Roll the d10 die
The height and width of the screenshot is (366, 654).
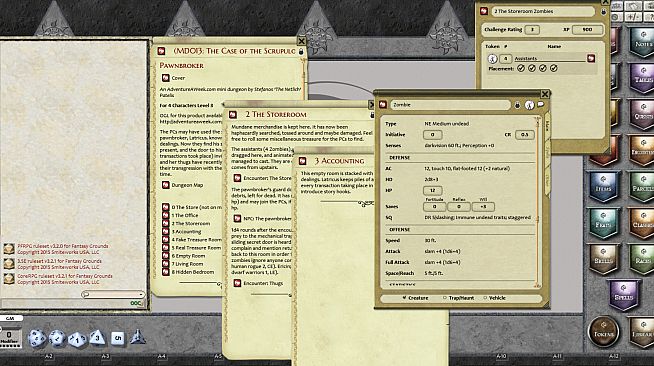pyautogui.click(x=77, y=339)
